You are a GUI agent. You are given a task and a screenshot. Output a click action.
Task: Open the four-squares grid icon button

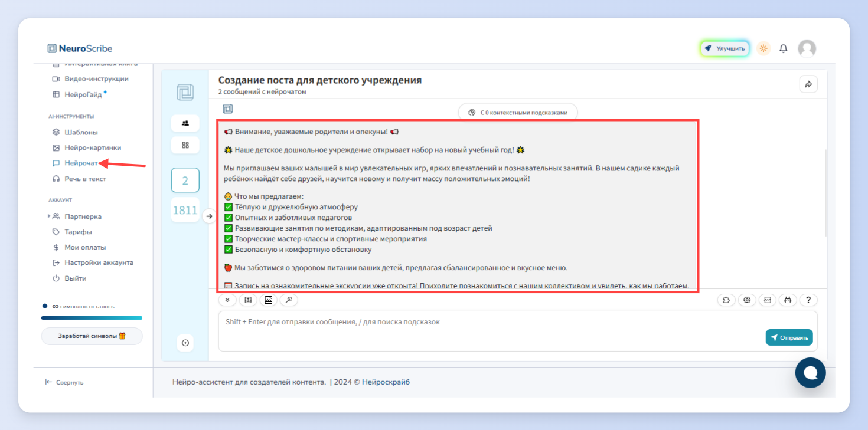point(185,145)
